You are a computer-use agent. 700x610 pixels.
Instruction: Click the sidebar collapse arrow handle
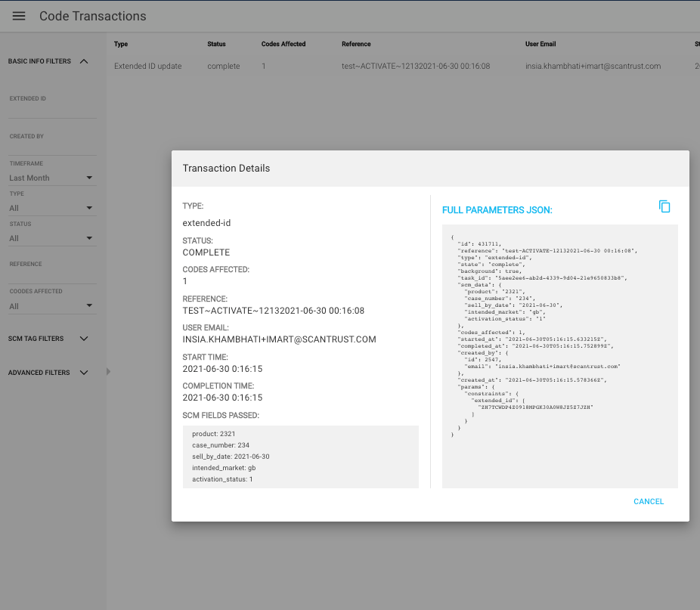[x=107, y=371]
